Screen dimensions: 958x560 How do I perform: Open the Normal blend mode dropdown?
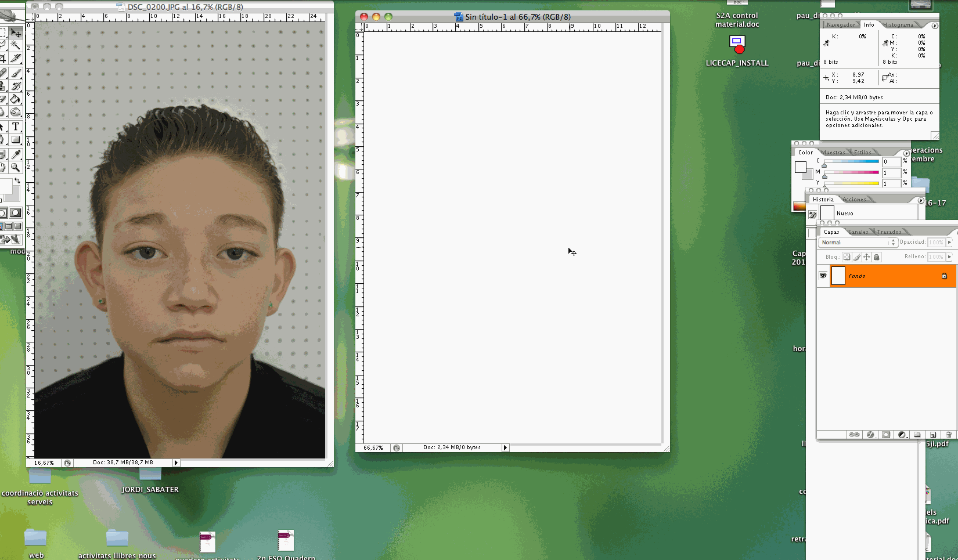pos(858,243)
